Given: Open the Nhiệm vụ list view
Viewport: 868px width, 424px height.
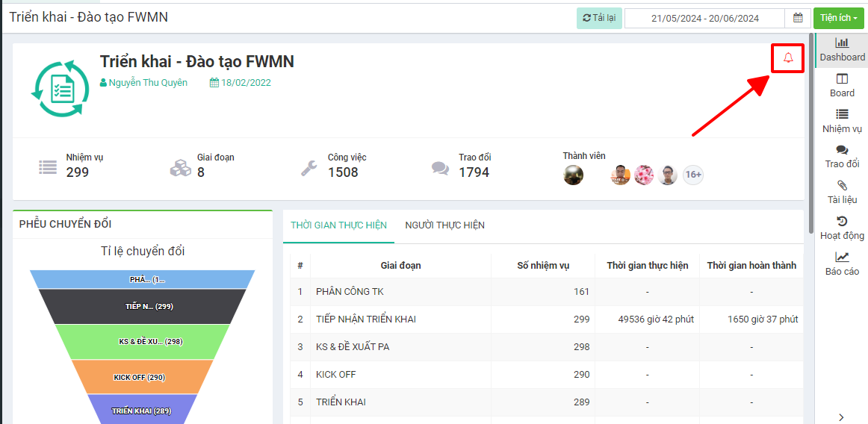Looking at the screenshot, I should [842, 121].
